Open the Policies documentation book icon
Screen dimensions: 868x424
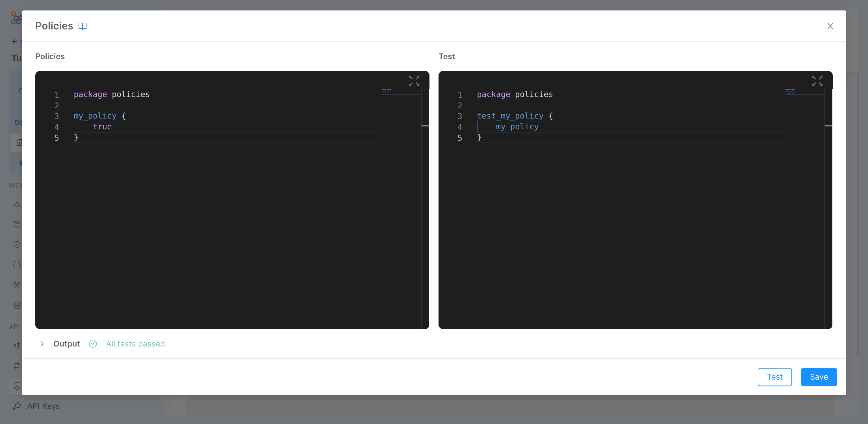[x=82, y=26]
